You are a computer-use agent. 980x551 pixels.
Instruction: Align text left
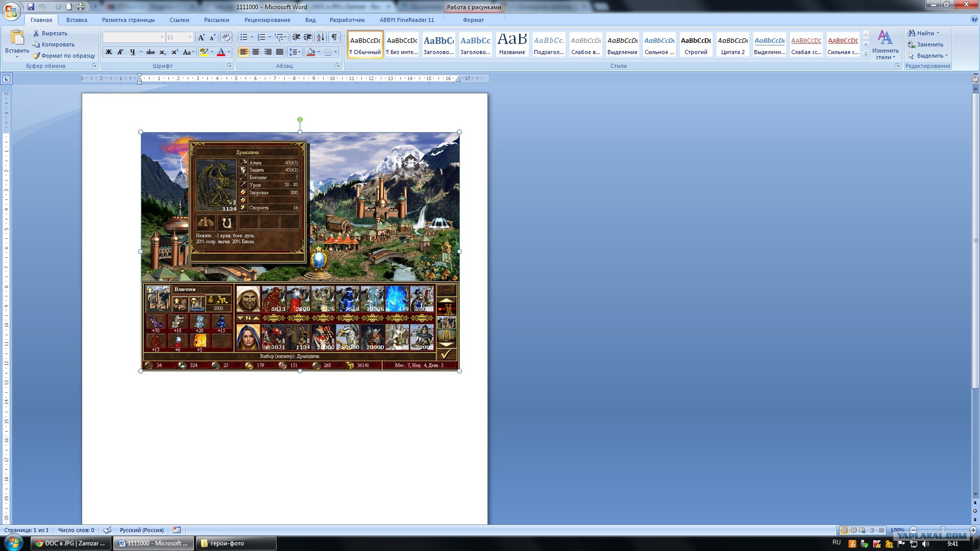[x=243, y=52]
